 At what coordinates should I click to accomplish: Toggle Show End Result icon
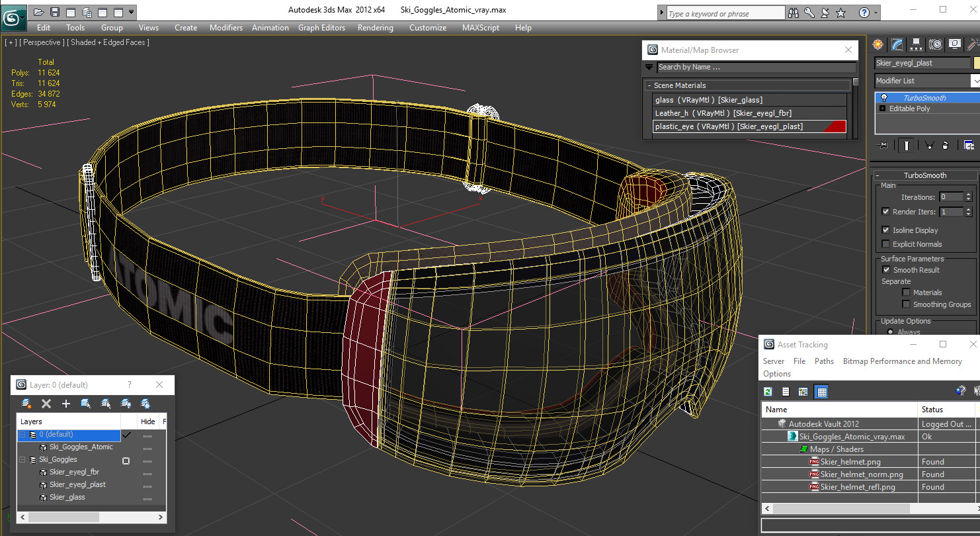click(906, 146)
